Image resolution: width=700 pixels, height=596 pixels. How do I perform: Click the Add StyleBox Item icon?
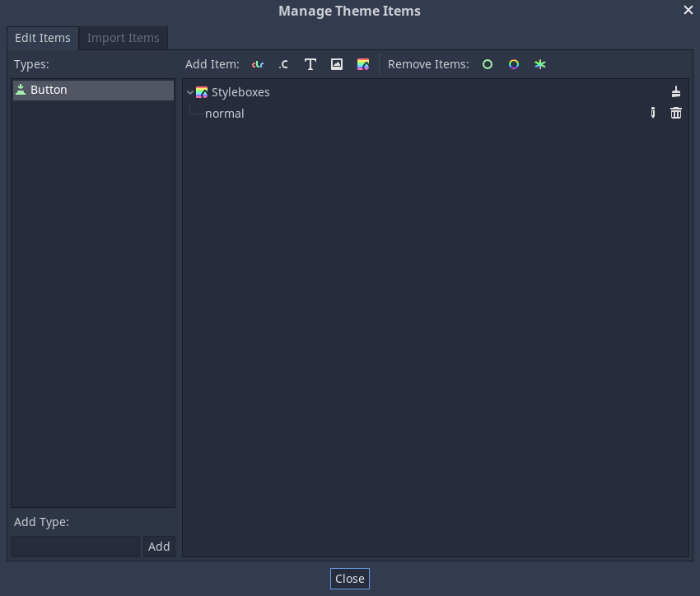pos(363,64)
